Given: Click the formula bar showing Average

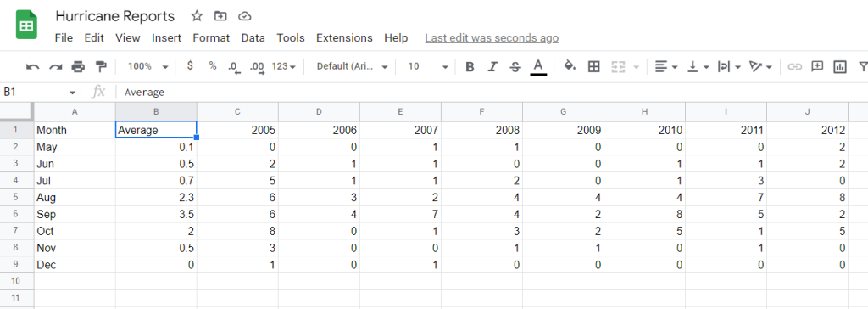Looking at the screenshot, I should point(492,92).
